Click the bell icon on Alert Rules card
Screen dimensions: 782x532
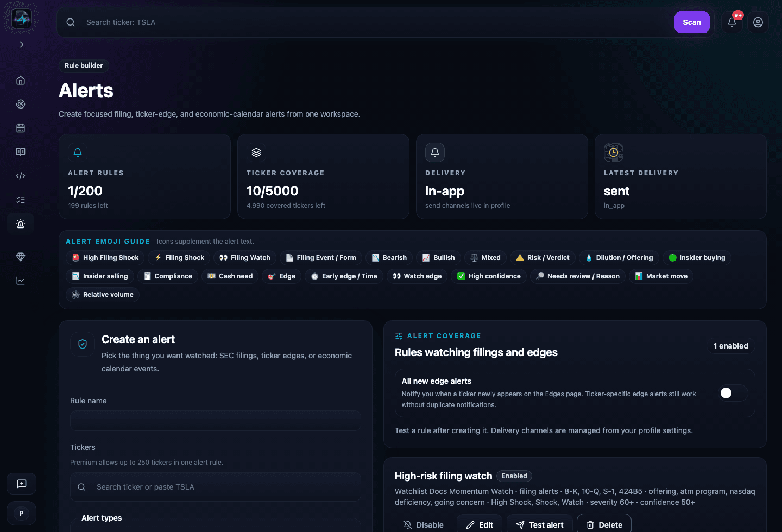(78, 153)
